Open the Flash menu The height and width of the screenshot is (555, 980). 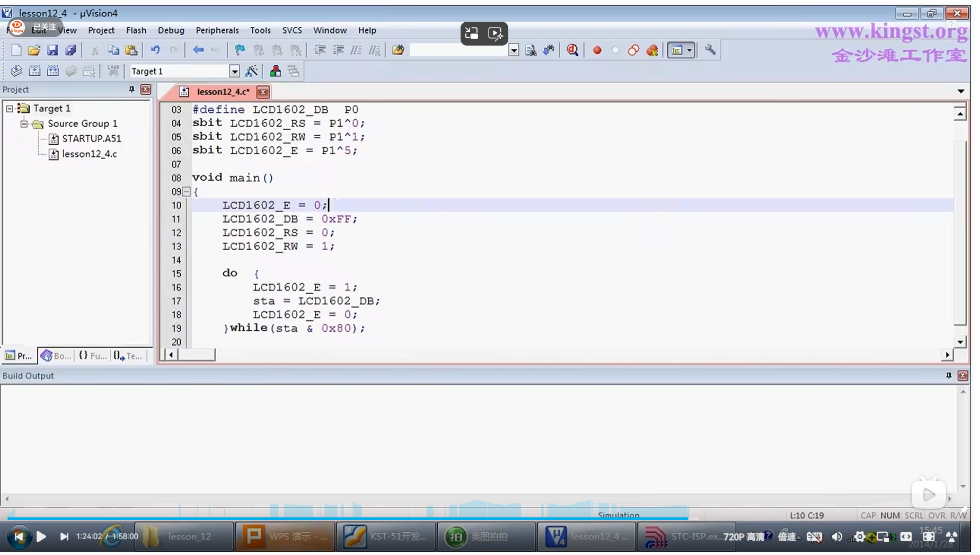click(x=136, y=30)
